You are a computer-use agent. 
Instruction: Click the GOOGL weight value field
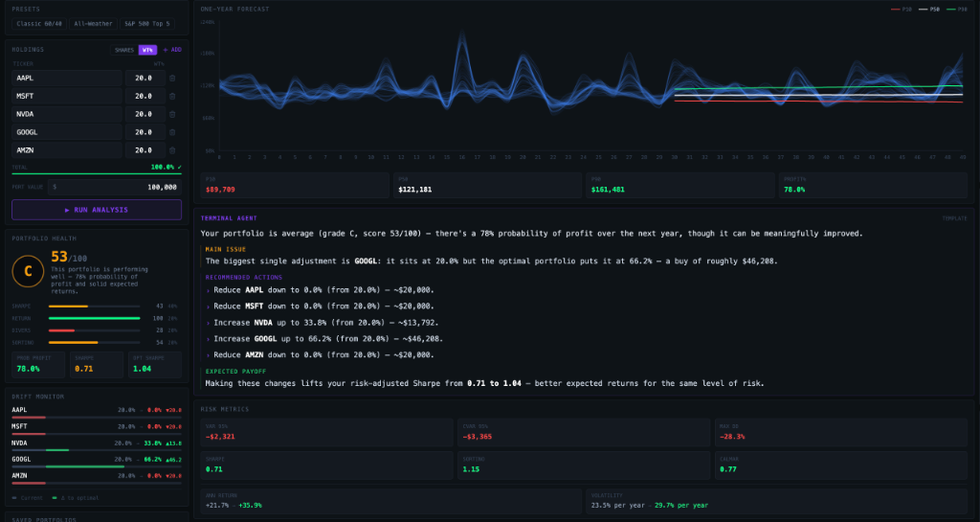(x=145, y=132)
